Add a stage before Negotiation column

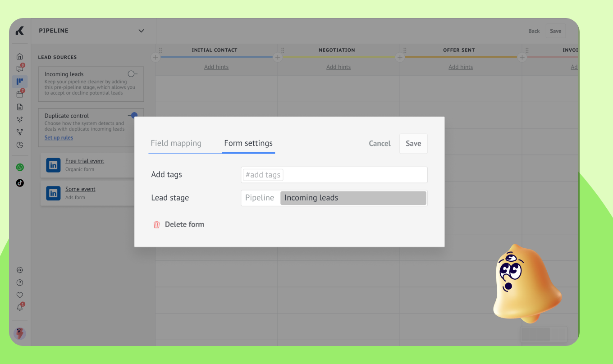(x=278, y=57)
